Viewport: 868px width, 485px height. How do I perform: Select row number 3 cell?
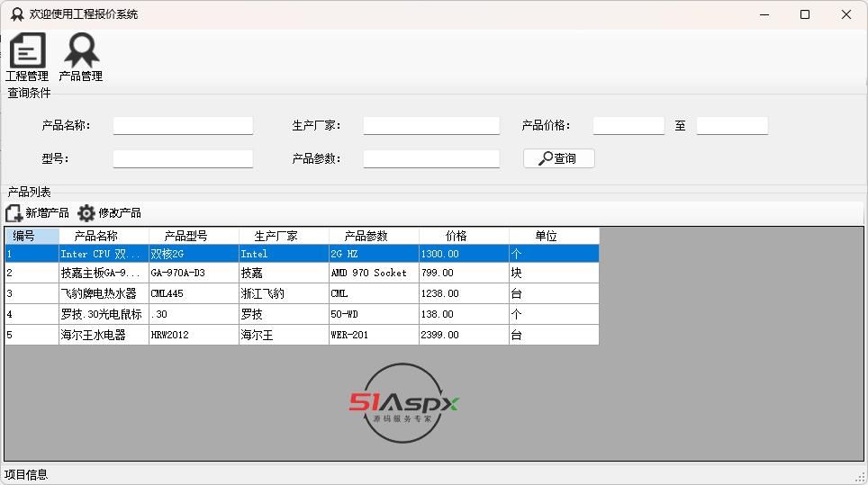[x=32, y=293]
